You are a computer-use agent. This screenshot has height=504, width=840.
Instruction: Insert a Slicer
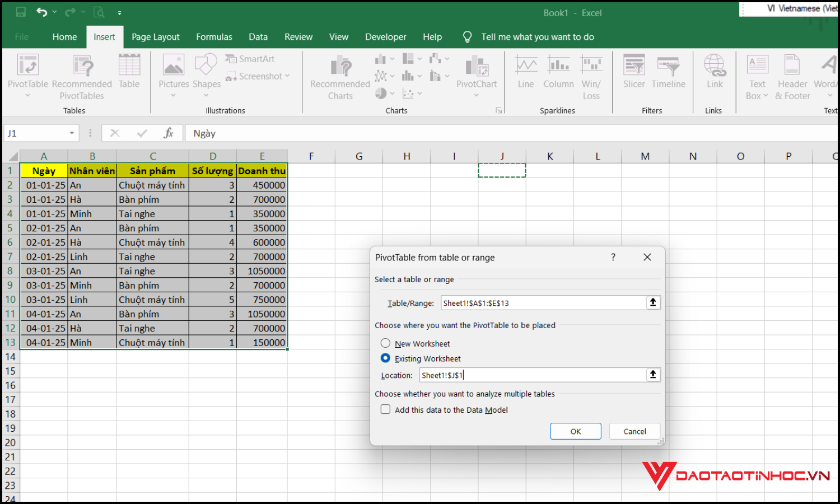point(633,76)
